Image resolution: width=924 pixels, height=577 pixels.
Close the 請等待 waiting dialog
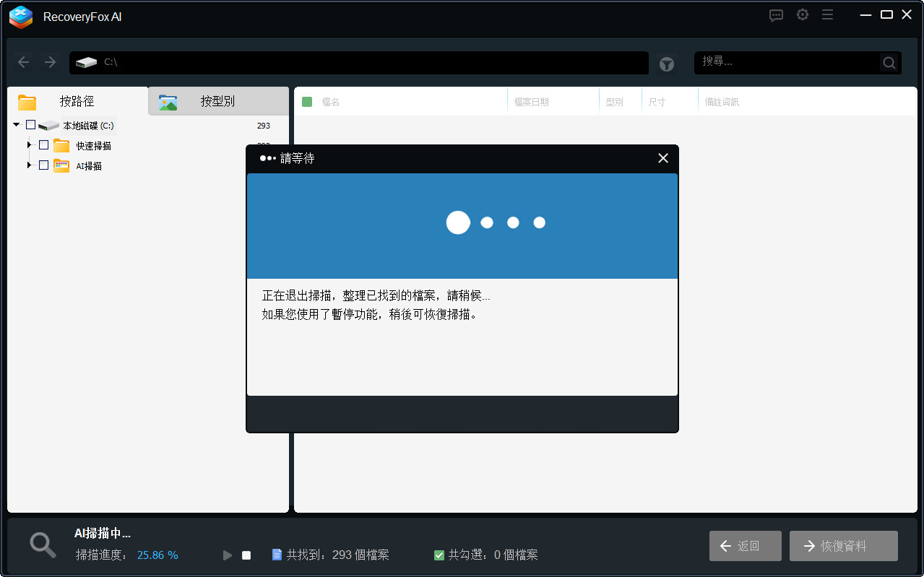pos(662,158)
